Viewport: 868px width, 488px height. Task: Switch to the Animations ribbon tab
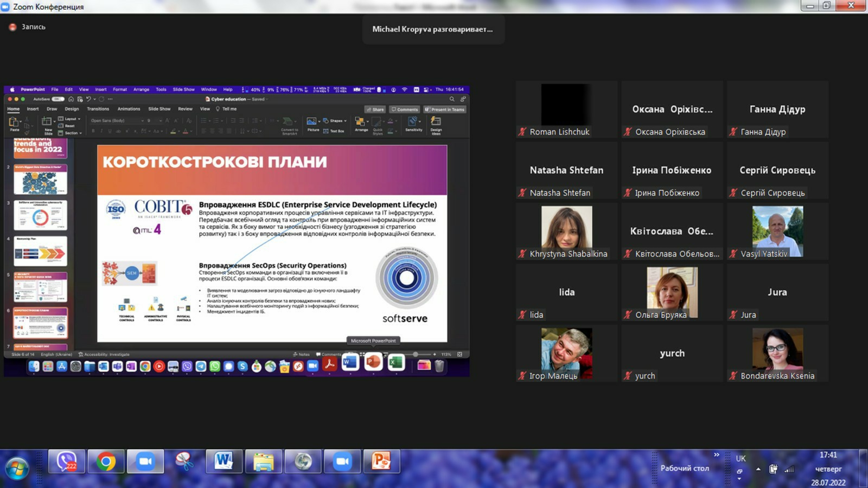(x=129, y=109)
